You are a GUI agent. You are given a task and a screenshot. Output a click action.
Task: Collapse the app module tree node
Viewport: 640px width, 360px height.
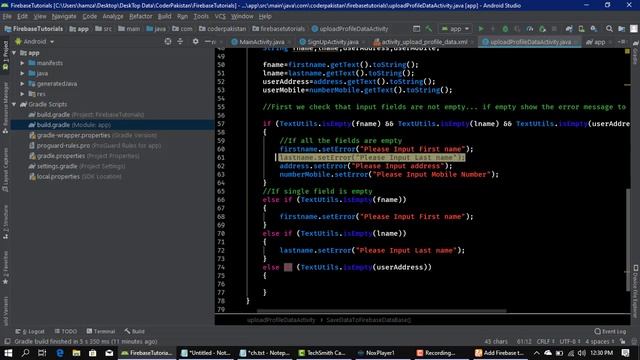(14, 53)
